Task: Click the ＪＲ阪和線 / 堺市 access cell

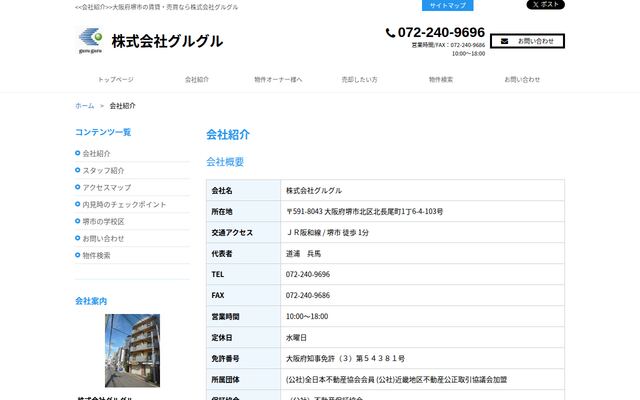Action: tap(422, 232)
